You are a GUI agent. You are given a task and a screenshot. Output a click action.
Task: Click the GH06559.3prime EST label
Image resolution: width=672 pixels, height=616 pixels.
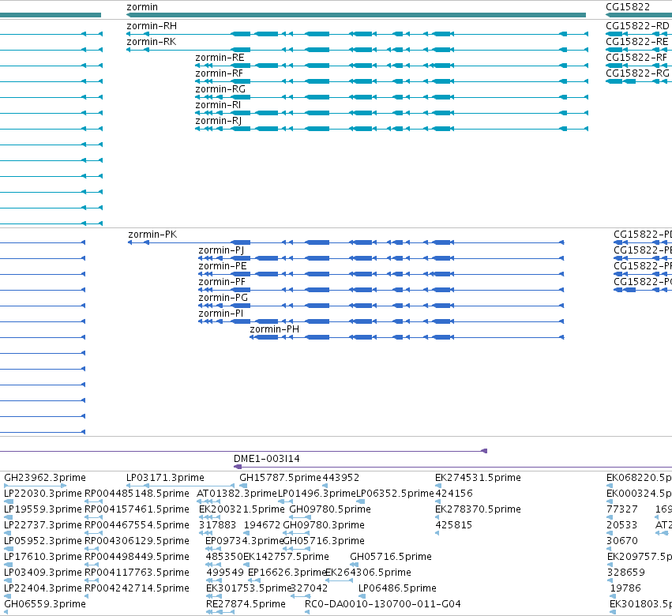(45, 604)
